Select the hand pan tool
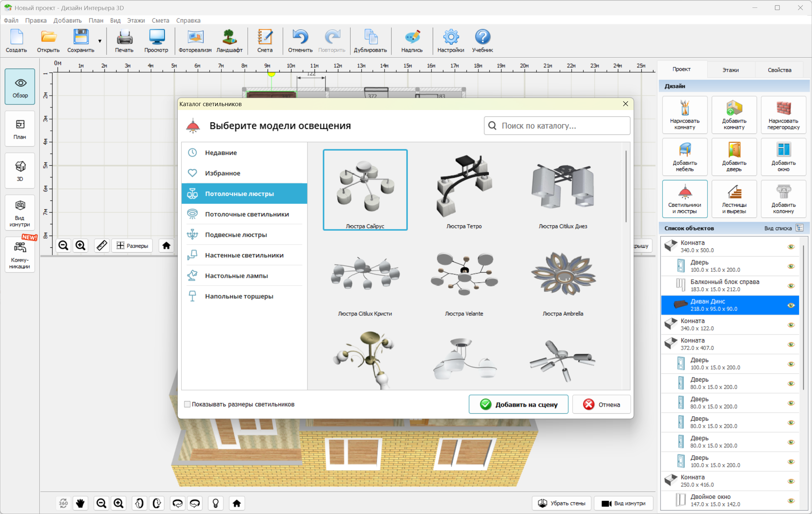Screen dimensions: 812x514 [80, 503]
